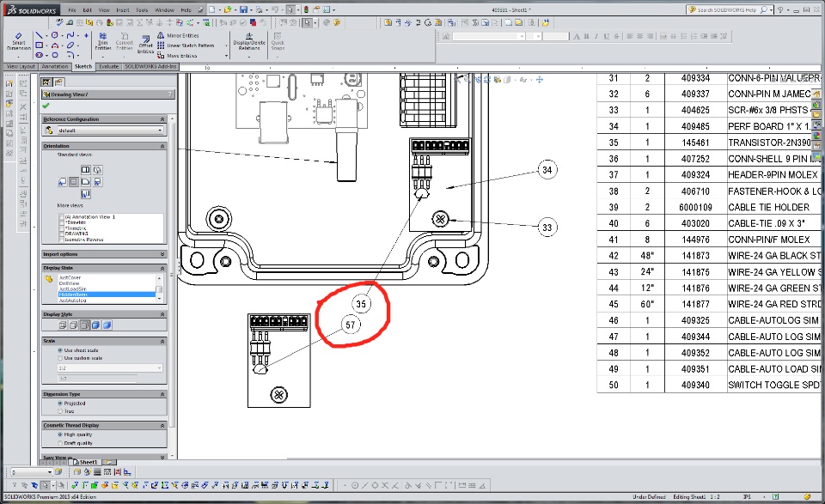
Task: Check the *Trimetric view checkbox
Action: pyautogui.click(x=62, y=228)
